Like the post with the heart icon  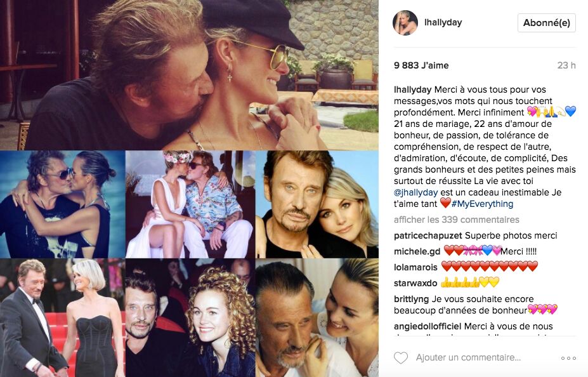400,358
